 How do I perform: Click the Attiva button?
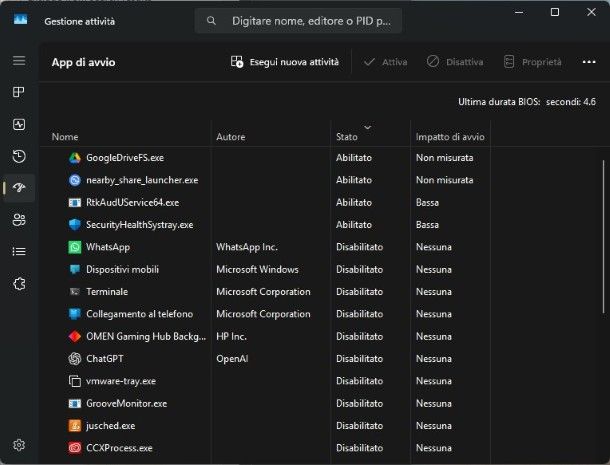pos(385,62)
